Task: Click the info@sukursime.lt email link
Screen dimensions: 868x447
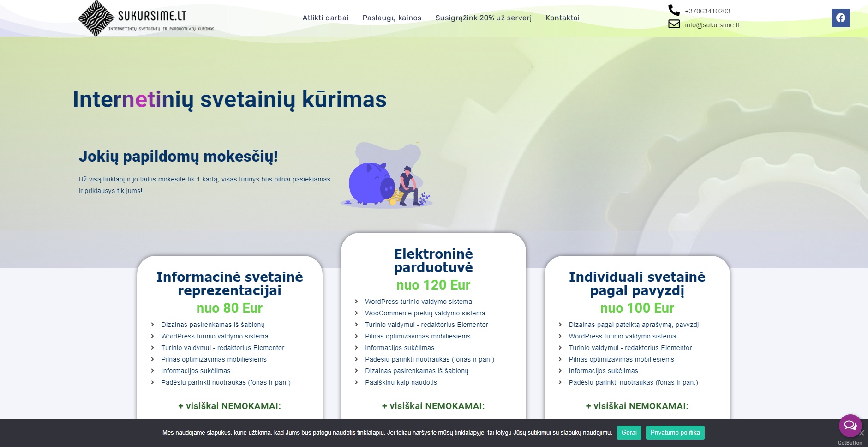Action: point(712,25)
